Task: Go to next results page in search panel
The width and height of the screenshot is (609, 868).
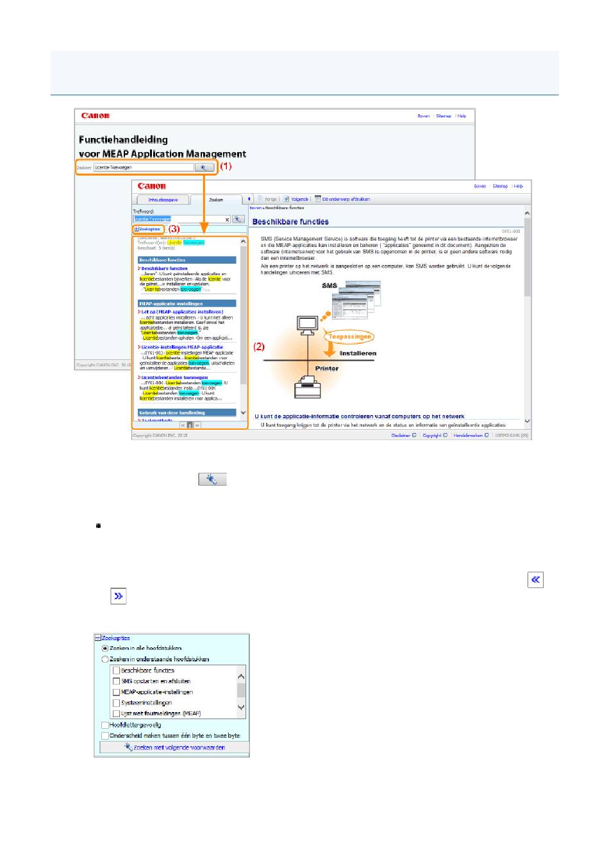Action: point(197,425)
